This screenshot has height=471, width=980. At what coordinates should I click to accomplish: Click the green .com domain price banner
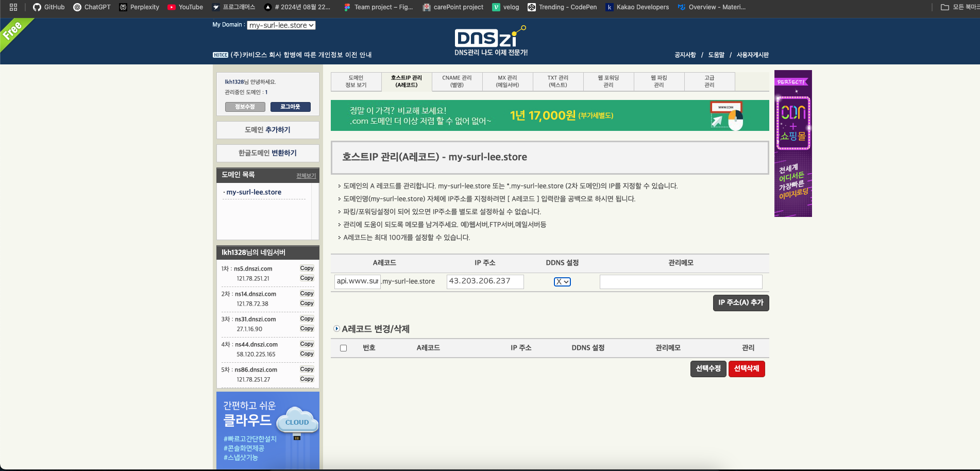click(550, 115)
